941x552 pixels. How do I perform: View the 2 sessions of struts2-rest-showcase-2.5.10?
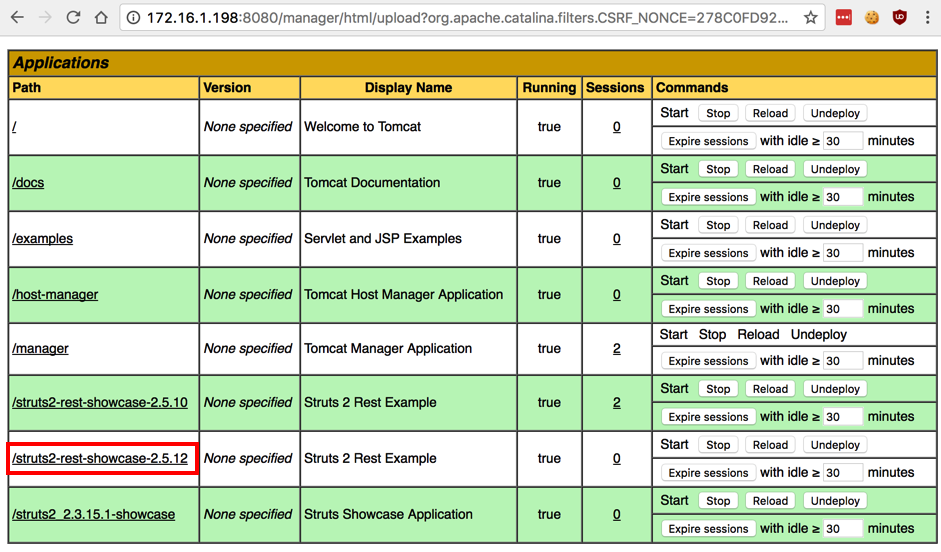coord(616,402)
